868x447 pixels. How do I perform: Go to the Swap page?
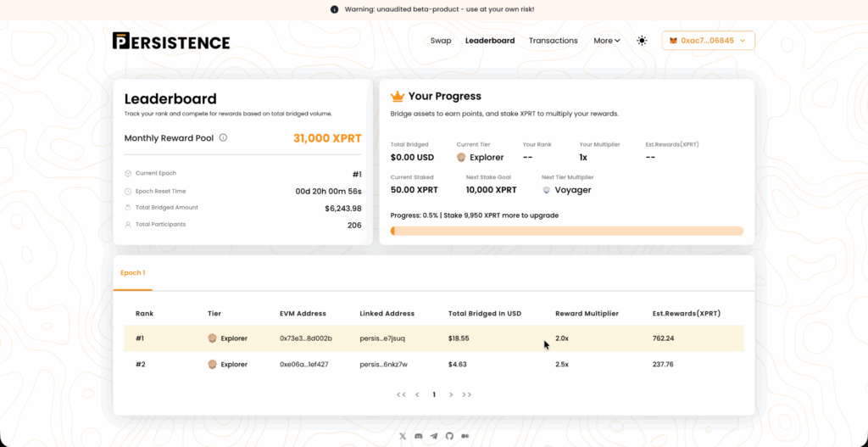tap(441, 41)
